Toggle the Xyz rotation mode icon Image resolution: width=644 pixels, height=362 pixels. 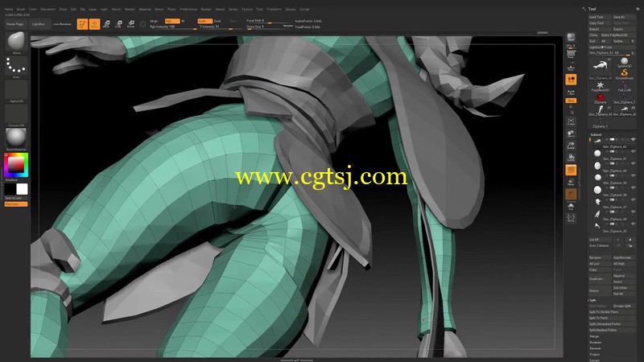pyautogui.click(x=571, y=101)
